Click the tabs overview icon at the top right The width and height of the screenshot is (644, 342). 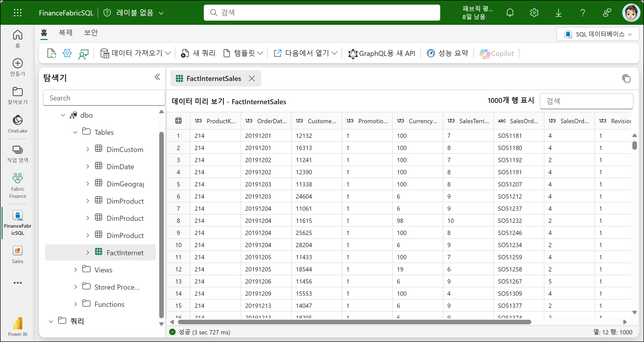tap(626, 78)
